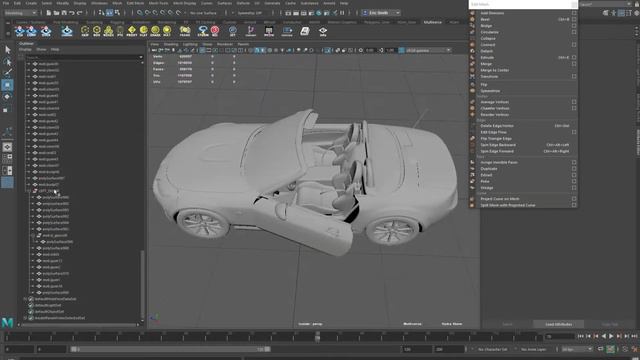
Task: Open the Extrude option box
Action: (x=574, y=58)
